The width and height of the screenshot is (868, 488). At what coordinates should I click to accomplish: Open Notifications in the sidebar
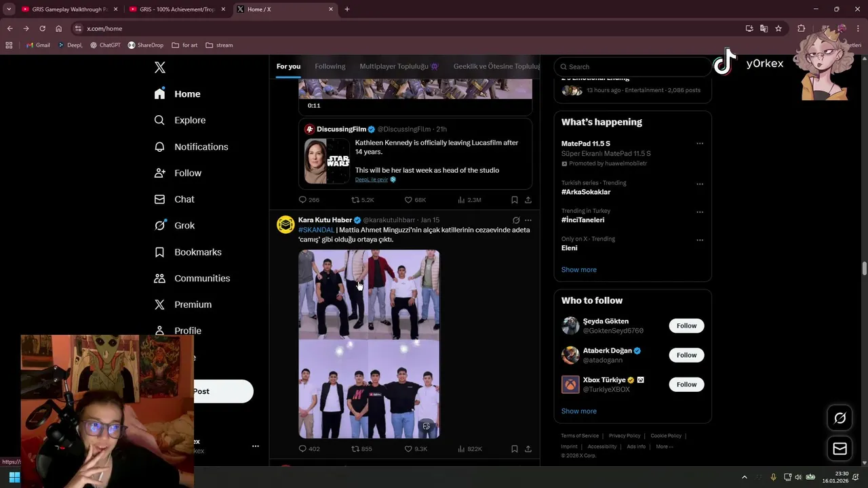[191, 146]
